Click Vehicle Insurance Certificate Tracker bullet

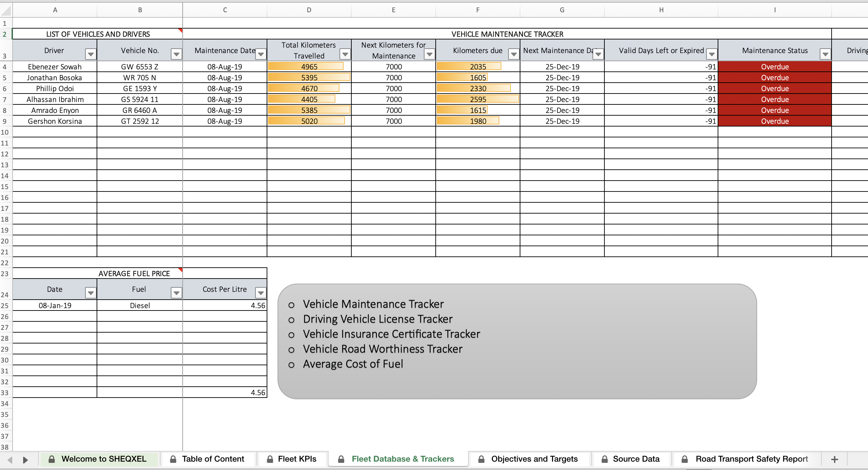coord(391,334)
